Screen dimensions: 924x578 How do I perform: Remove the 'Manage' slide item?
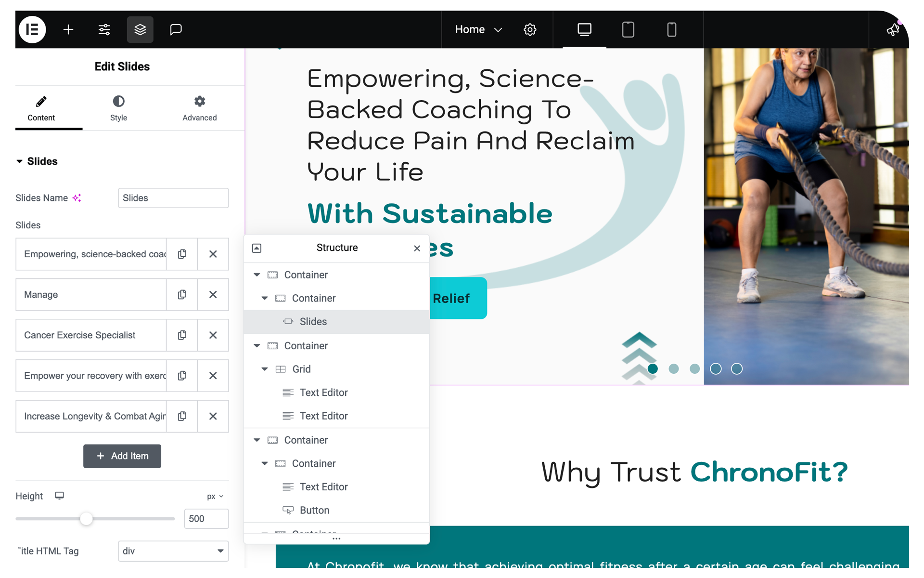pyautogui.click(x=213, y=294)
